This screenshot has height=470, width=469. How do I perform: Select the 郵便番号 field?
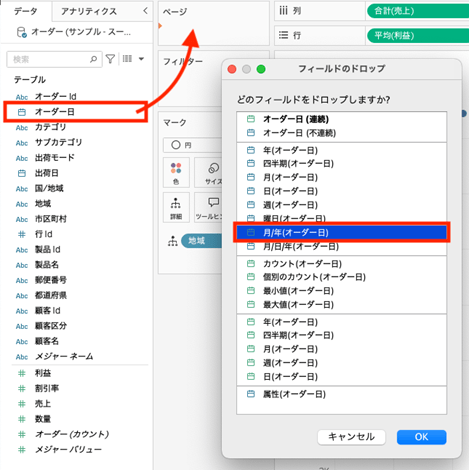coord(51,280)
